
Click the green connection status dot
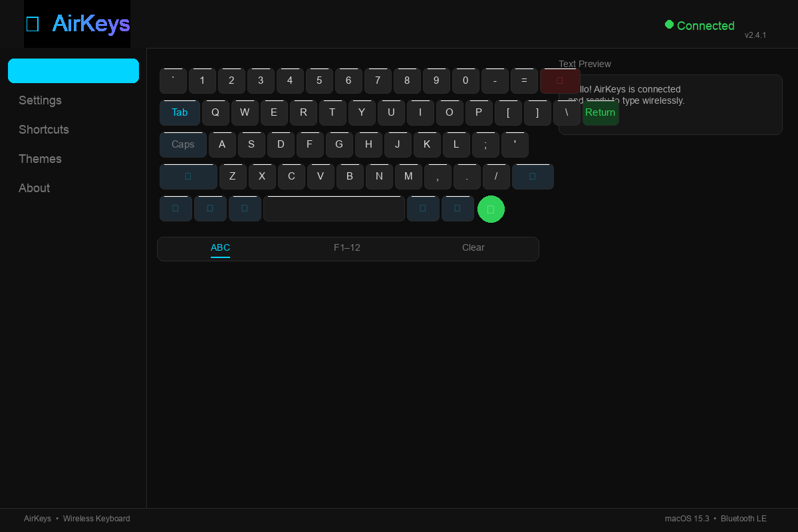669,25
